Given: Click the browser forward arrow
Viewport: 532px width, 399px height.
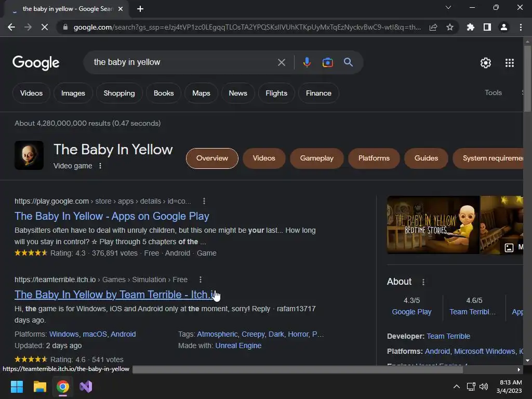Looking at the screenshot, I should click(28, 27).
